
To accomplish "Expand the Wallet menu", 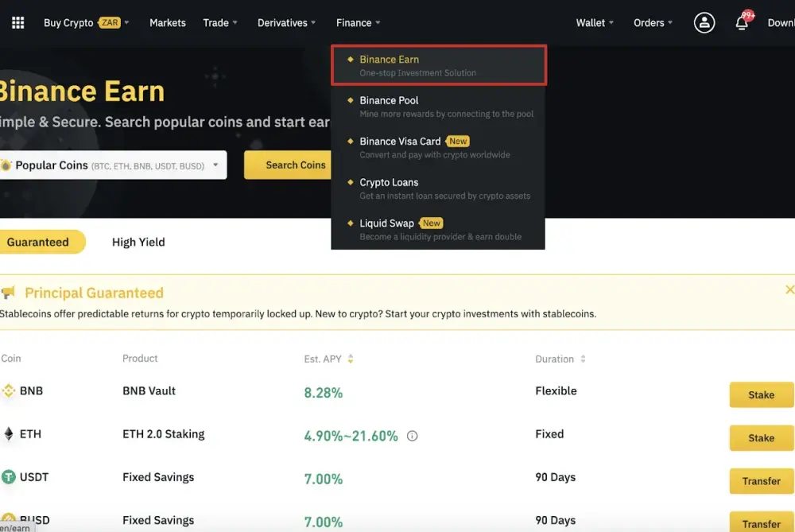I will 595,23.
